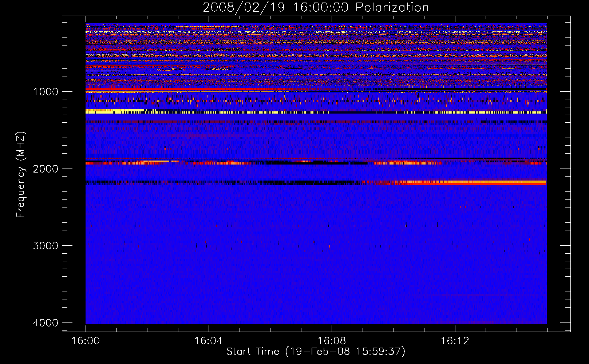Click the 16:12 time tick label
The image size is (589, 364).
(x=455, y=341)
